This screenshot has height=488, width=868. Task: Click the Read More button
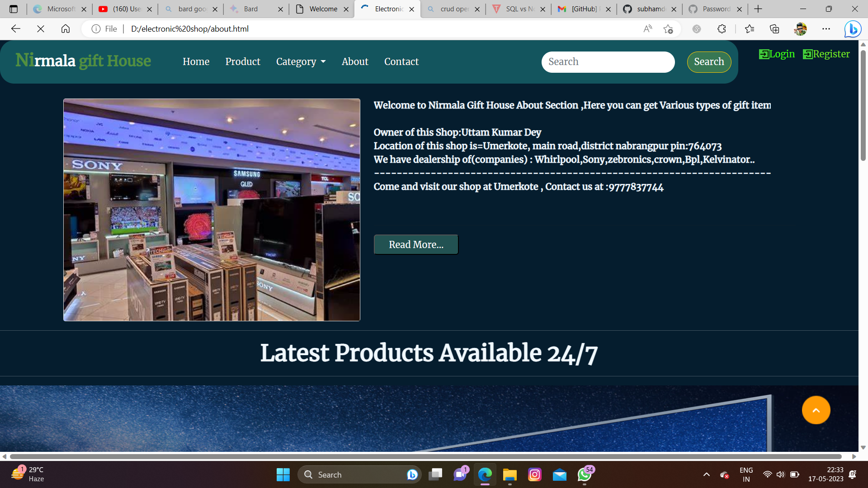(x=415, y=244)
